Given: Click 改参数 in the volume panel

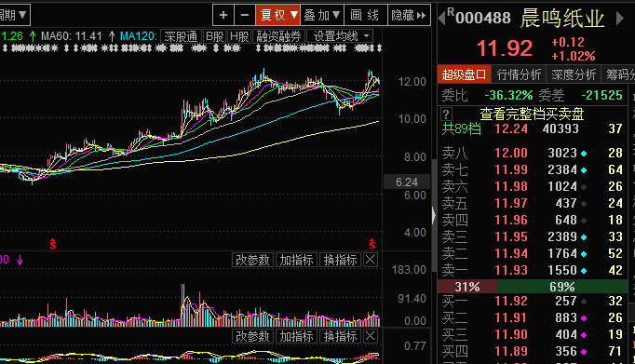Looking at the screenshot, I should pyautogui.click(x=252, y=260).
